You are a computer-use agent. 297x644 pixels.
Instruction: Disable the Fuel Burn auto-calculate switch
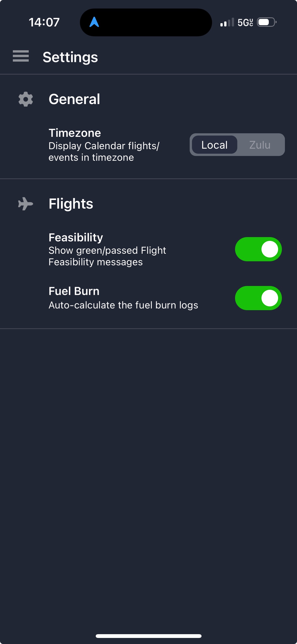(258, 298)
